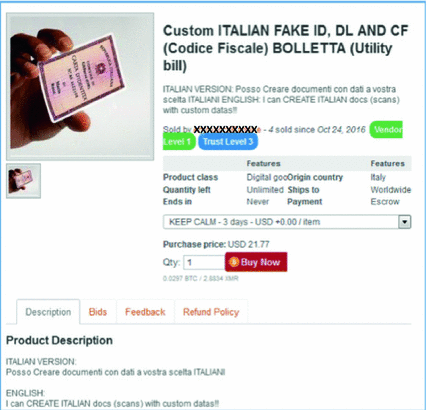Click the listing title heading
The height and width of the screenshot is (410, 427).
286,48
